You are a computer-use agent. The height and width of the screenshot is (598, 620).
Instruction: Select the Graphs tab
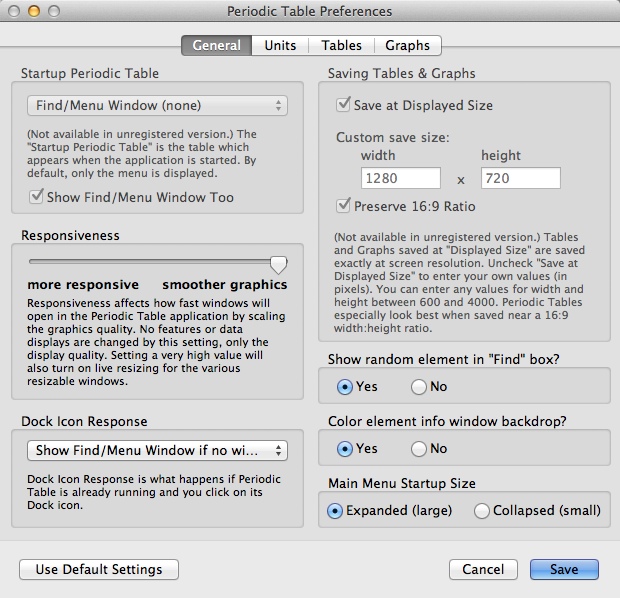(x=407, y=45)
